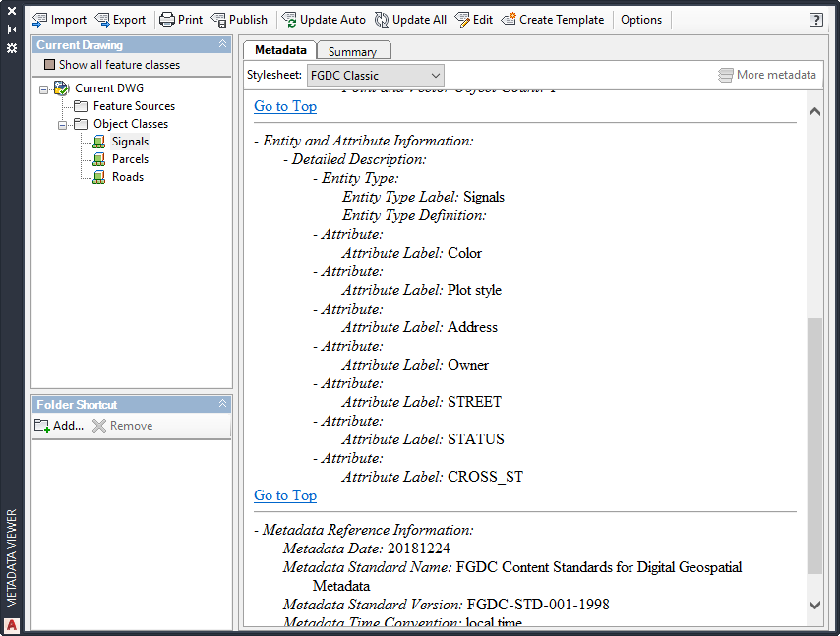Open the Options menu
The image size is (840, 636).
641,20
